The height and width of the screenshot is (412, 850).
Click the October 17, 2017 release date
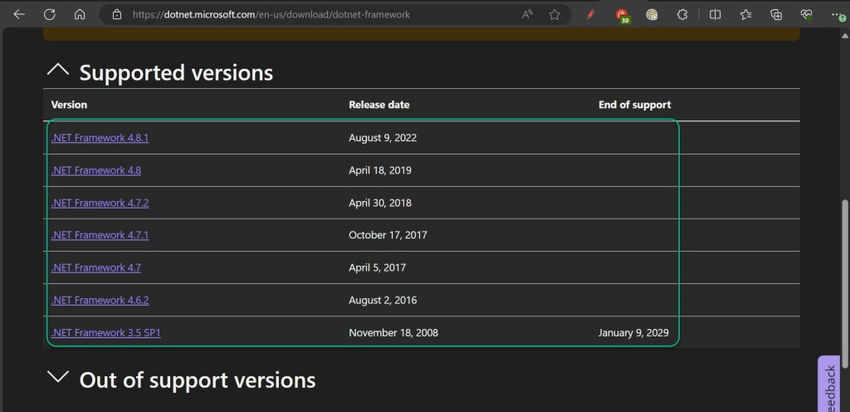tap(388, 235)
